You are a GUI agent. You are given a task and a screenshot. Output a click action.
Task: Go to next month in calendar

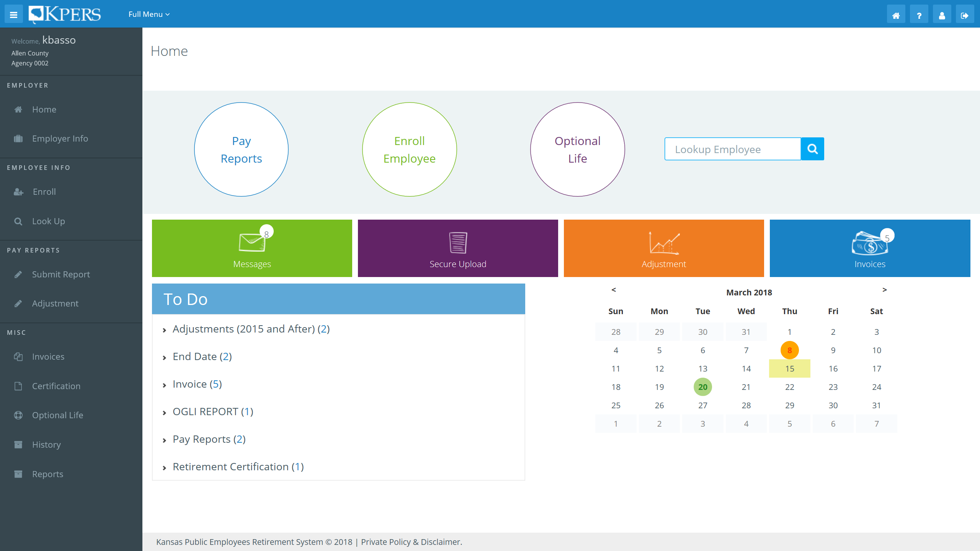885,290
